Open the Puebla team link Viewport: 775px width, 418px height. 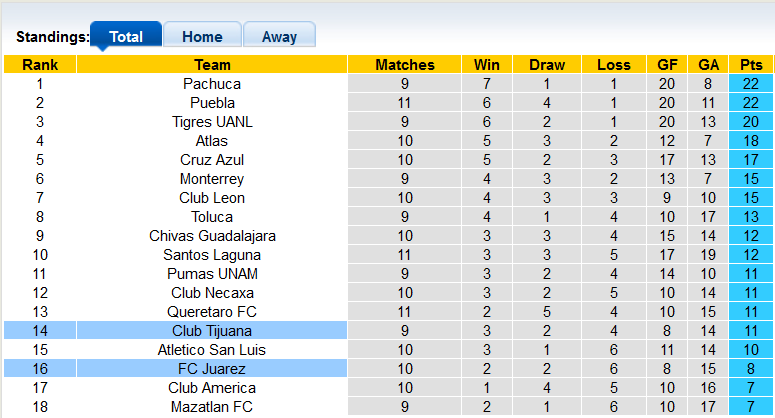tap(212, 103)
